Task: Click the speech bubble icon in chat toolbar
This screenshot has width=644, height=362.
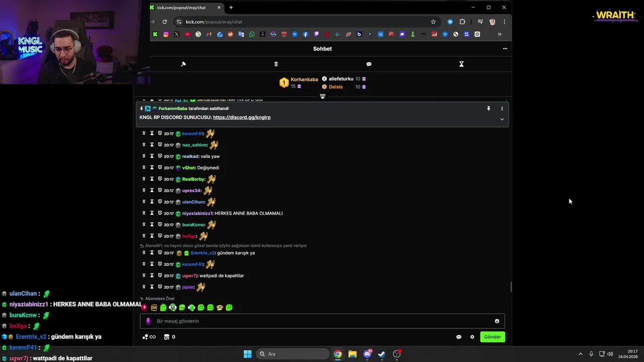Action: click(369, 64)
